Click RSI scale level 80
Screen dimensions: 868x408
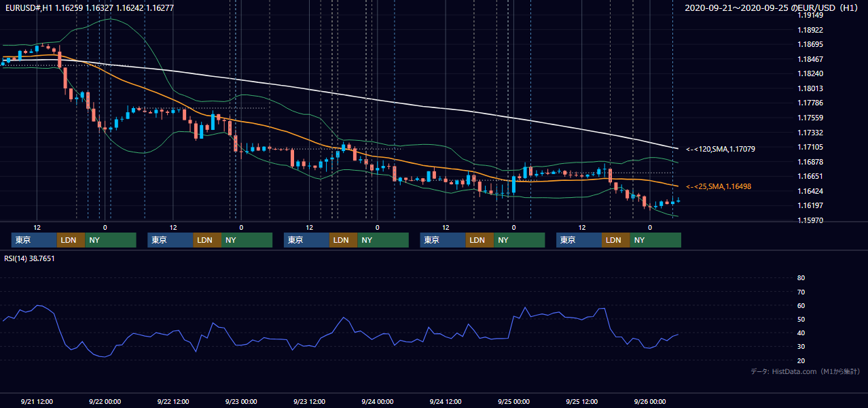pos(801,278)
